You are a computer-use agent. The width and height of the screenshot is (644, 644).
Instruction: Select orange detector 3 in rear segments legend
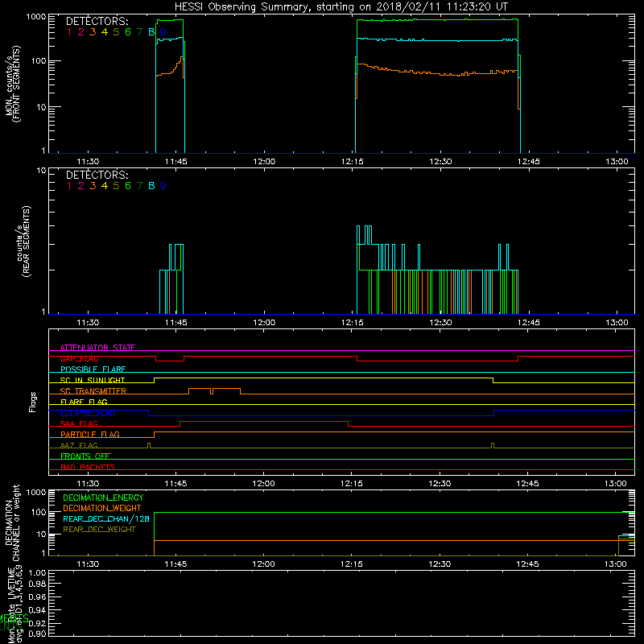tap(93, 186)
